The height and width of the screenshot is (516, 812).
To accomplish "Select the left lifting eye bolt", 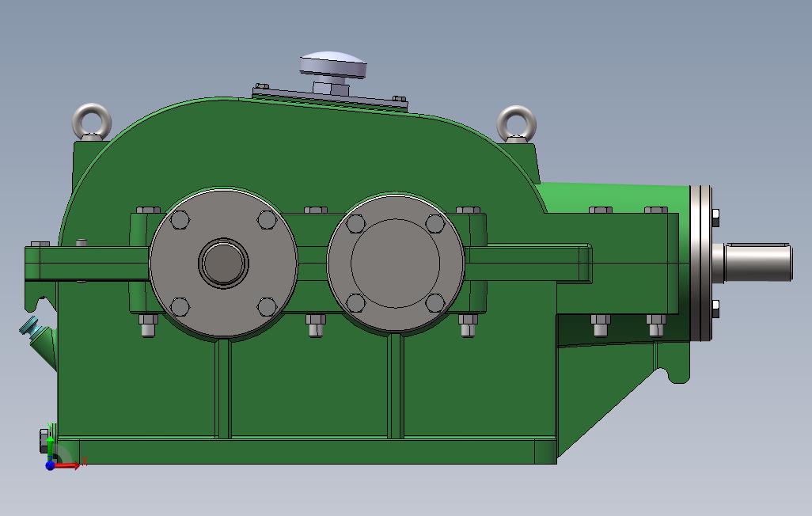I will pyautogui.click(x=92, y=122).
